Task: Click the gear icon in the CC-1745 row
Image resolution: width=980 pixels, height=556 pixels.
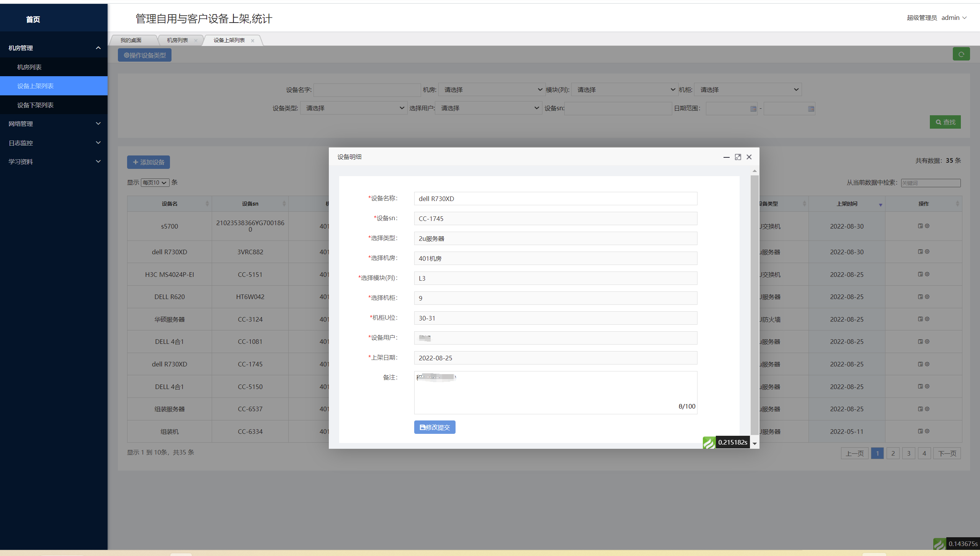Action: tap(927, 364)
